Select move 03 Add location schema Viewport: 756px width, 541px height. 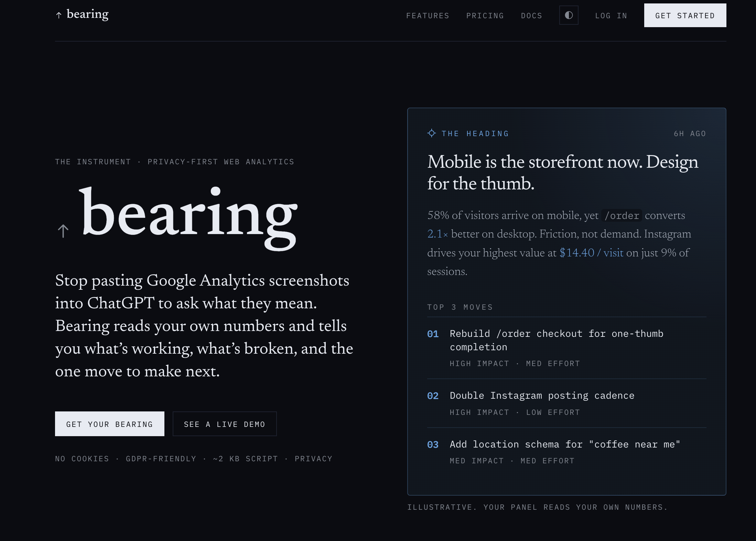(x=567, y=452)
